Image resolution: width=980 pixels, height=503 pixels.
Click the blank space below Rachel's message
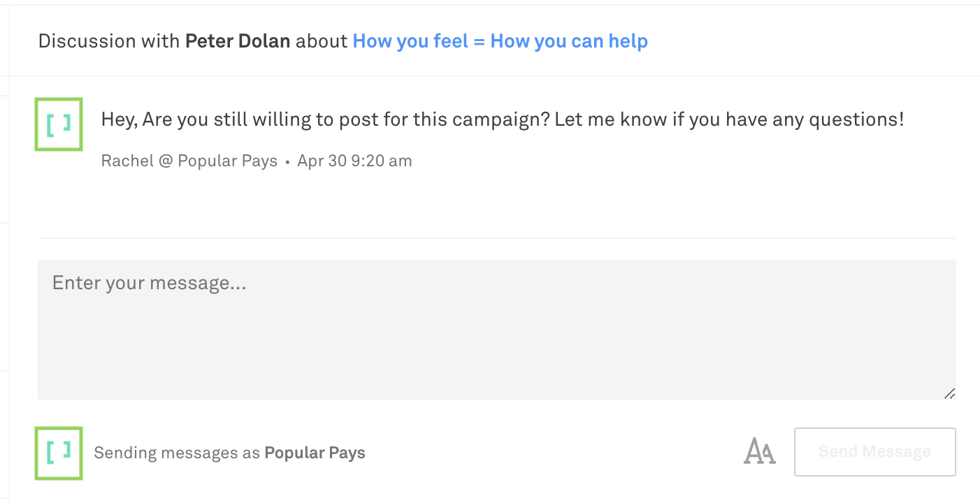[496, 203]
